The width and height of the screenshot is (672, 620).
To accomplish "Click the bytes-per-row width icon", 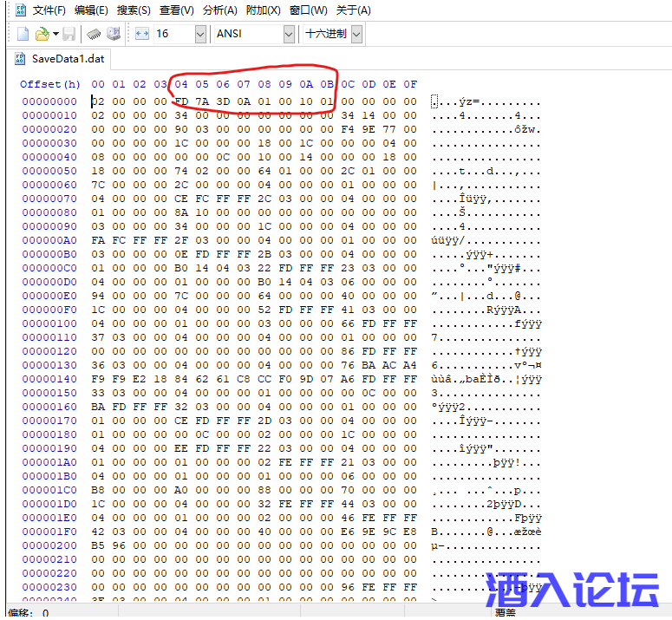I will 142,34.
